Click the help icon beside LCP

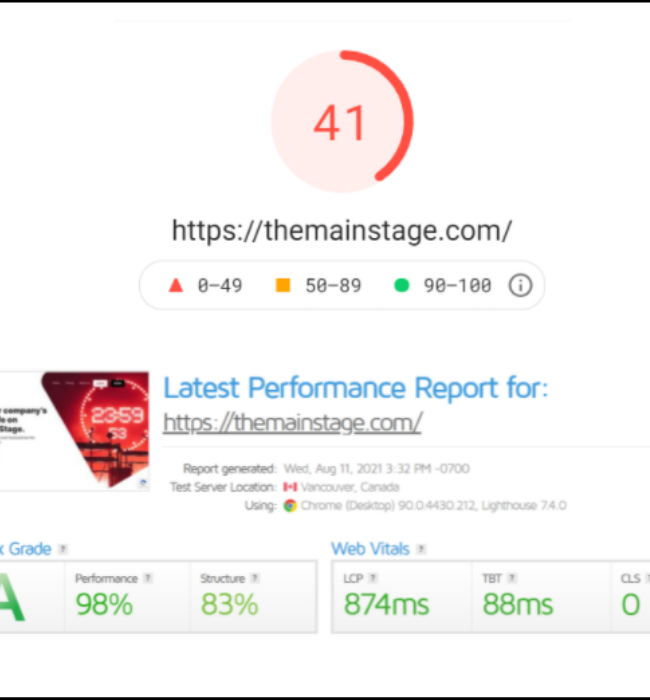click(x=373, y=578)
